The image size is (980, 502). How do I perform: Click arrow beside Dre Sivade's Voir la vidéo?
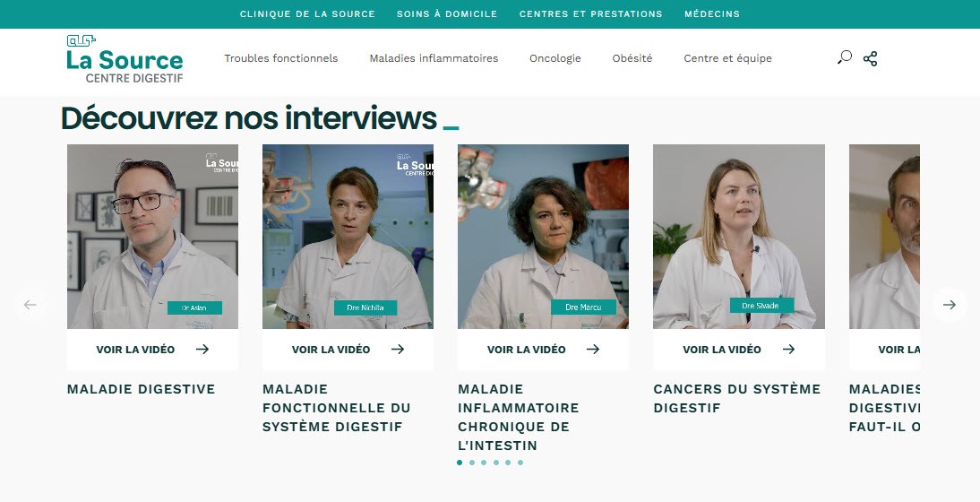(789, 349)
